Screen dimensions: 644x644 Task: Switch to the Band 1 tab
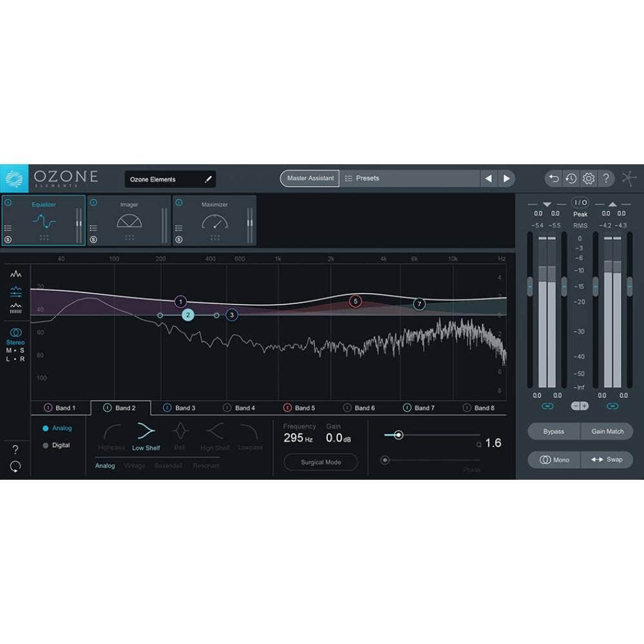(x=61, y=408)
